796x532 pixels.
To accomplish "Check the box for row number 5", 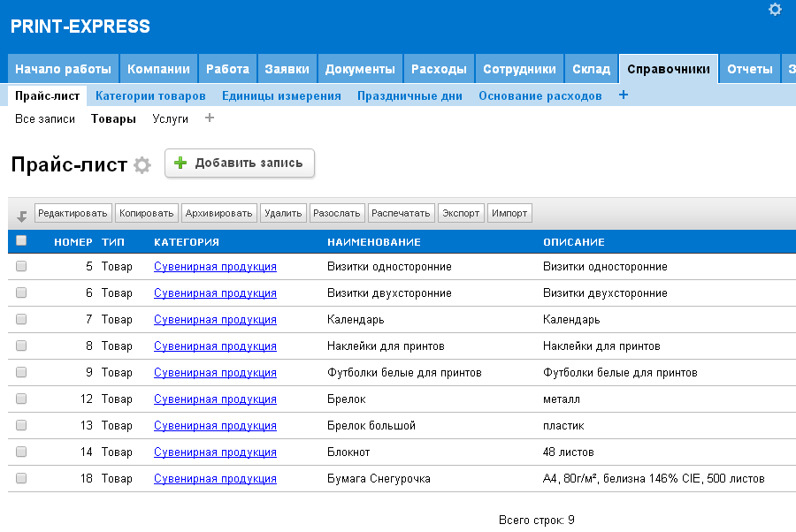I will point(21,266).
